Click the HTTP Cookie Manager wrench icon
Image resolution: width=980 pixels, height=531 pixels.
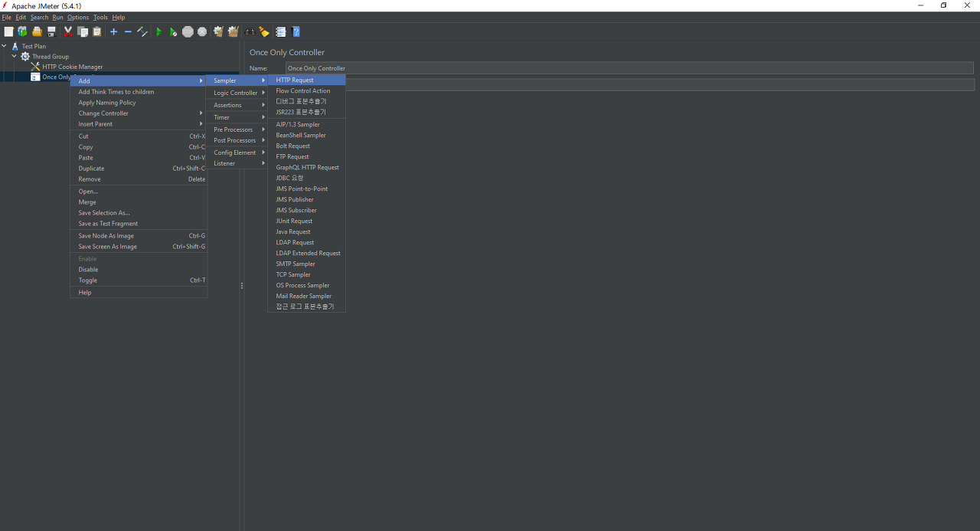click(x=35, y=67)
